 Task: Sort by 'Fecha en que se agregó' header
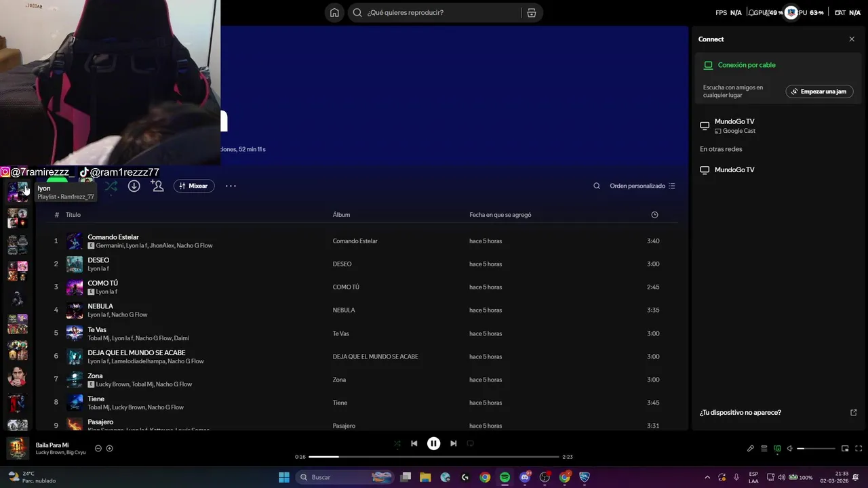[500, 215]
